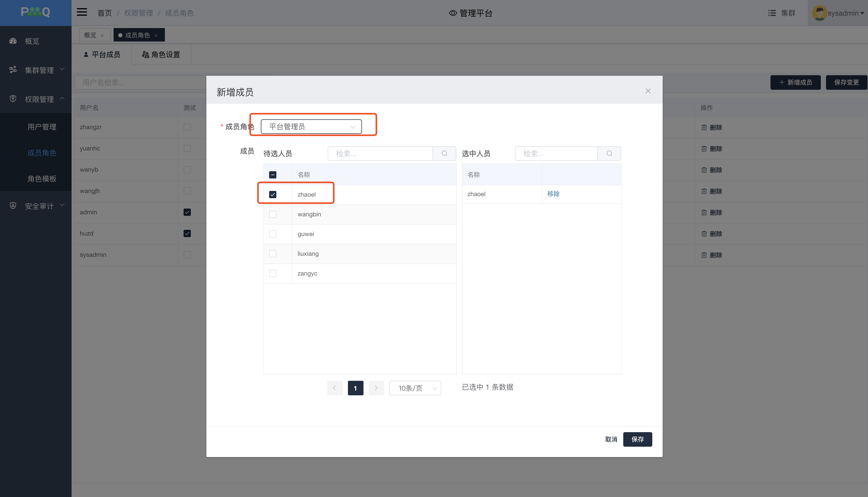This screenshot has width=868, height=497.
Task: Switch to the 角色设置 tab
Action: (161, 55)
